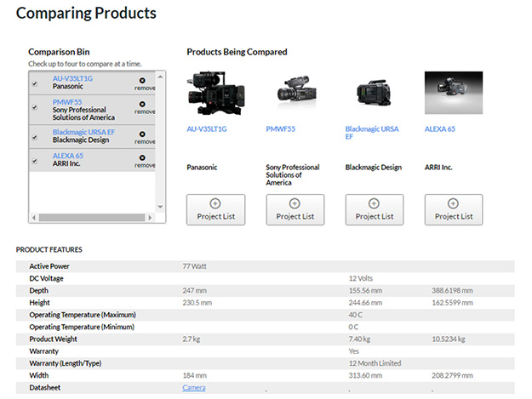
Task: Add Sony PMWF55 to Project List
Action: [295, 209]
